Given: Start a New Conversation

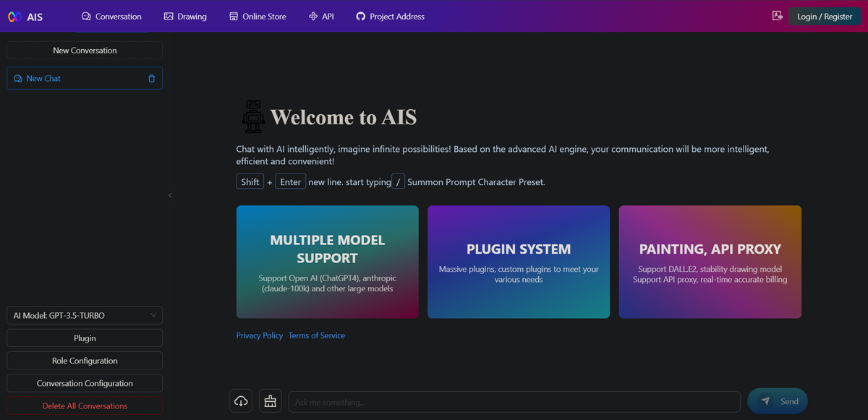Looking at the screenshot, I should click(x=85, y=51).
